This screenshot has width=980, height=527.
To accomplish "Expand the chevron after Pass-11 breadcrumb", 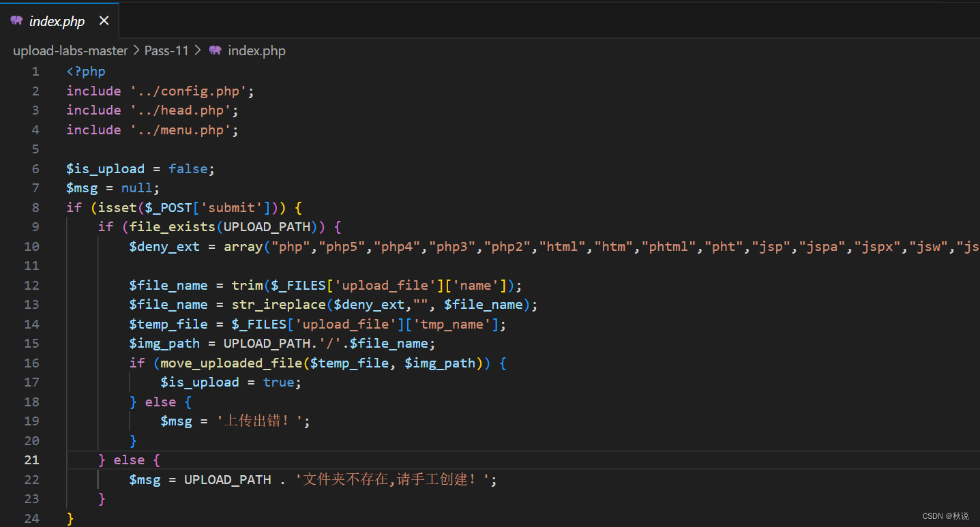I will point(198,50).
